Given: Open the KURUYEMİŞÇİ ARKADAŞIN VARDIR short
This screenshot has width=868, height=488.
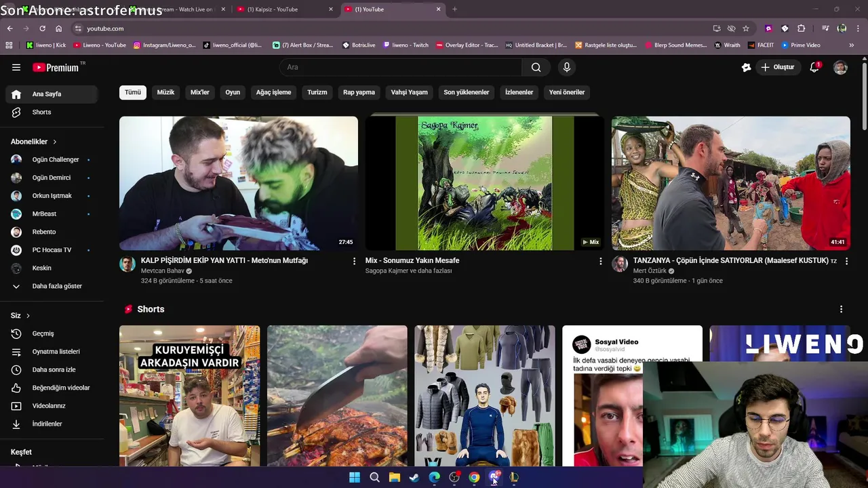Looking at the screenshot, I should click(189, 396).
